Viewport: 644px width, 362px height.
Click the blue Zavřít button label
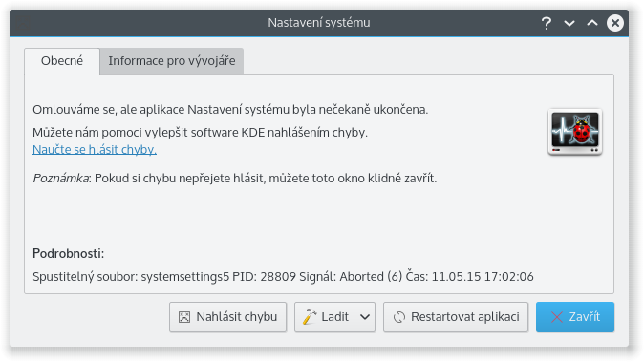[x=584, y=317]
